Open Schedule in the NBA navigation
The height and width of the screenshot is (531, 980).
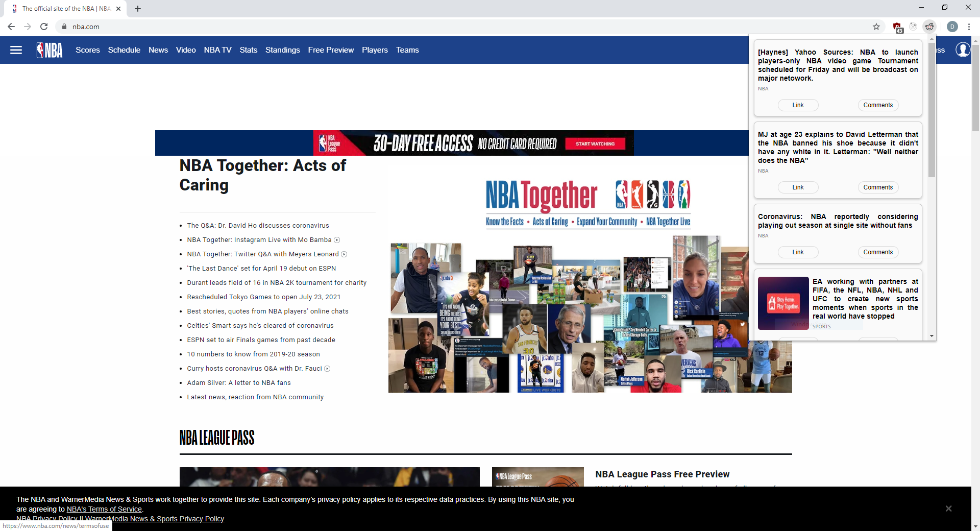[x=124, y=50]
